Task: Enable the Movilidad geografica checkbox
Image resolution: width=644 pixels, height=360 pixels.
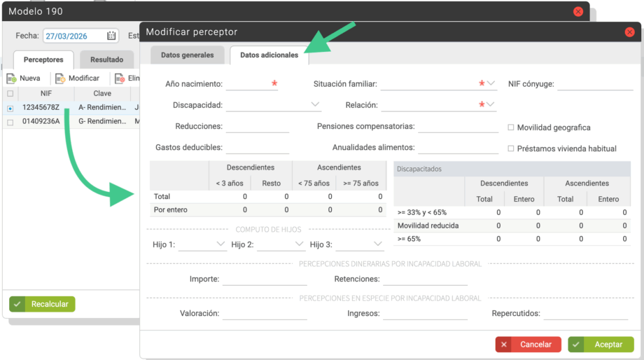Action: [x=511, y=127]
